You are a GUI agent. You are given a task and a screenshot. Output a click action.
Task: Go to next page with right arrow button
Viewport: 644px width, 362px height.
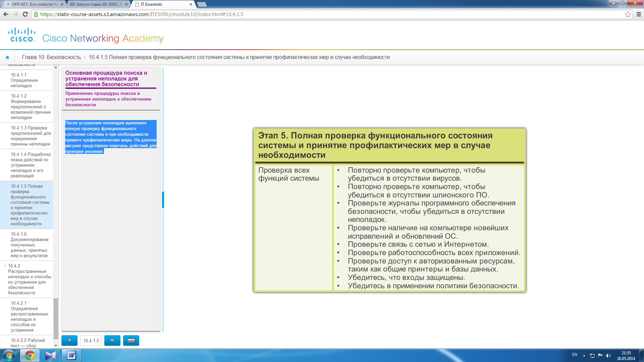(x=112, y=341)
